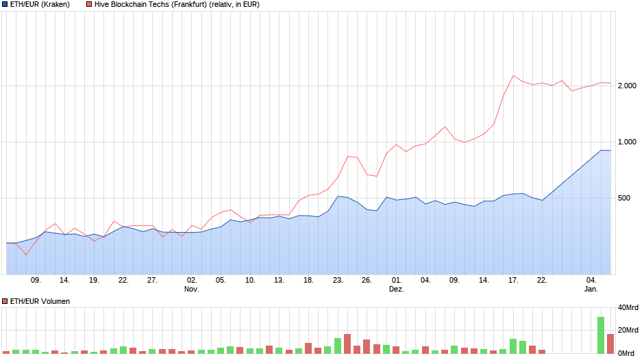Click the 500 price axis value

624,198
